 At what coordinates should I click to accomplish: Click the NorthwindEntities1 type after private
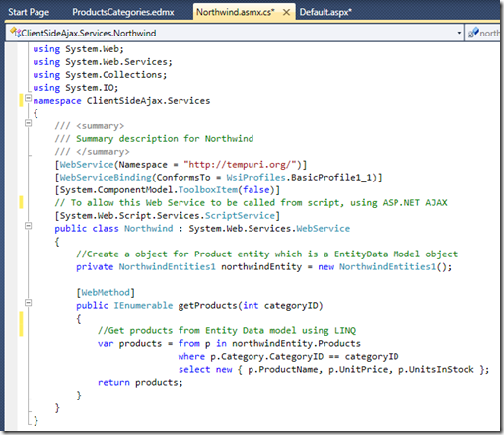167,266
